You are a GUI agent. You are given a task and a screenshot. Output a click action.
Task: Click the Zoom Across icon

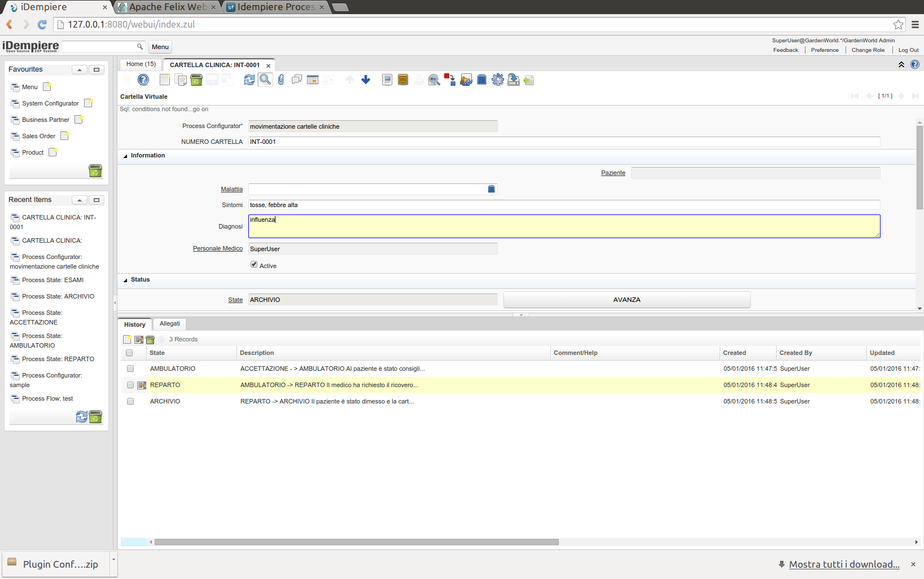434,80
